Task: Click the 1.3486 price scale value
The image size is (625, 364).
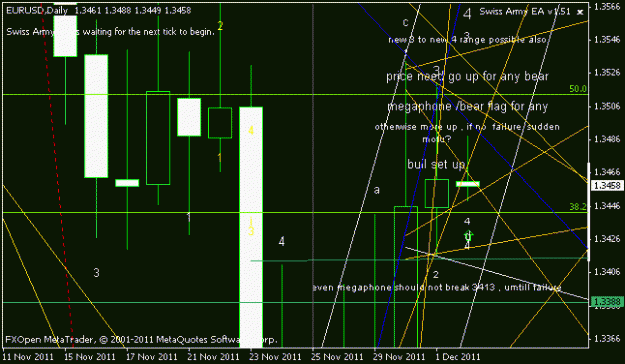Action: pyautogui.click(x=607, y=139)
